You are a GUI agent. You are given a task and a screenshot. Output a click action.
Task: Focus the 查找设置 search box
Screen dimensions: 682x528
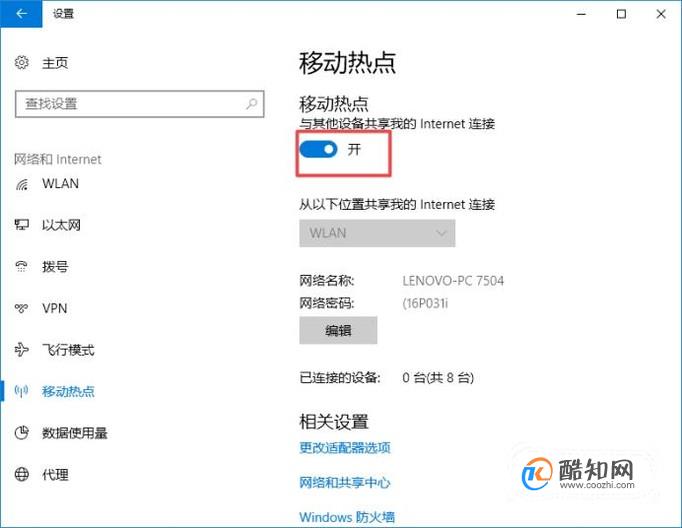(140, 104)
